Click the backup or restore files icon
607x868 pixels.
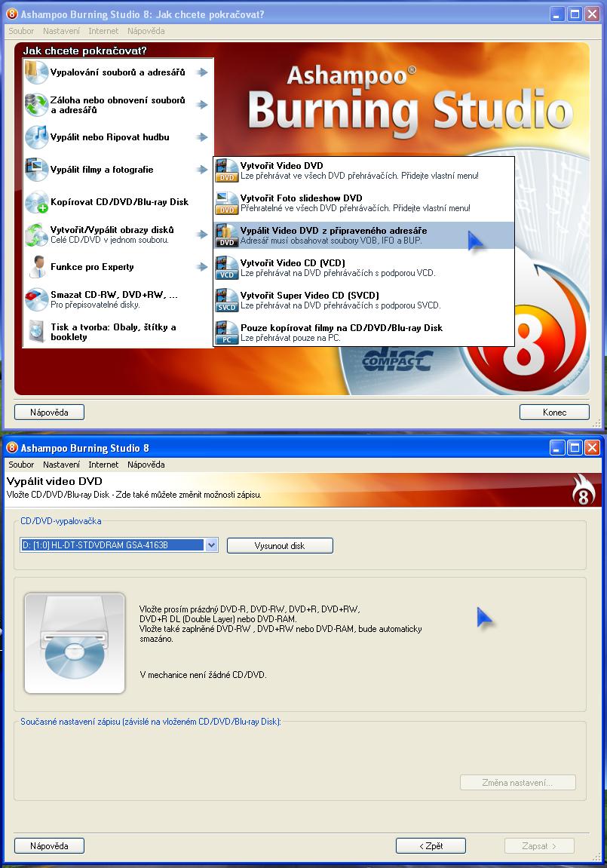click(36, 105)
